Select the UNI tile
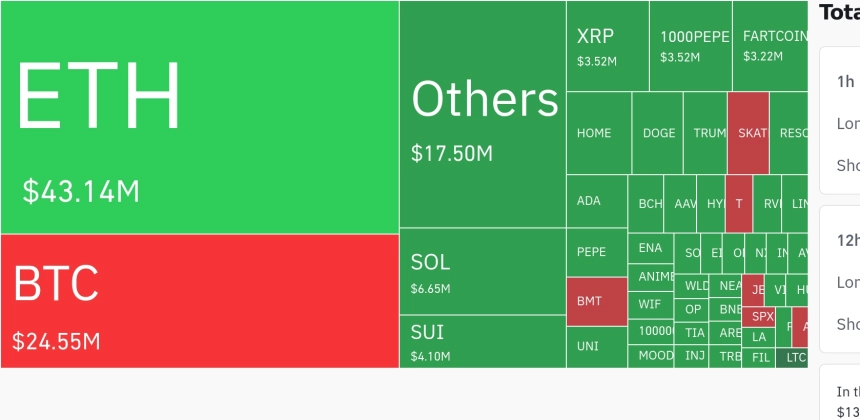860x420 pixels. pos(597,347)
